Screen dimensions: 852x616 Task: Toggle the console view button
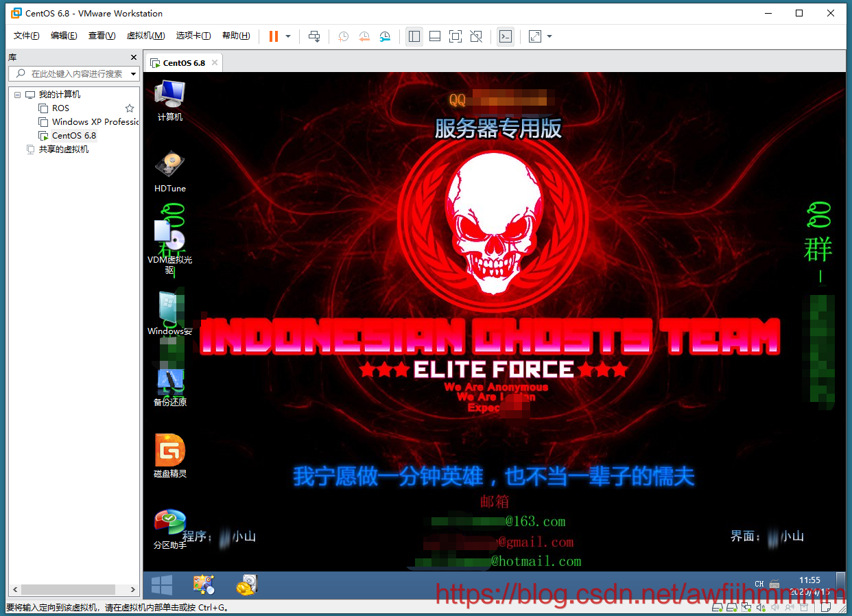[506, 36]
